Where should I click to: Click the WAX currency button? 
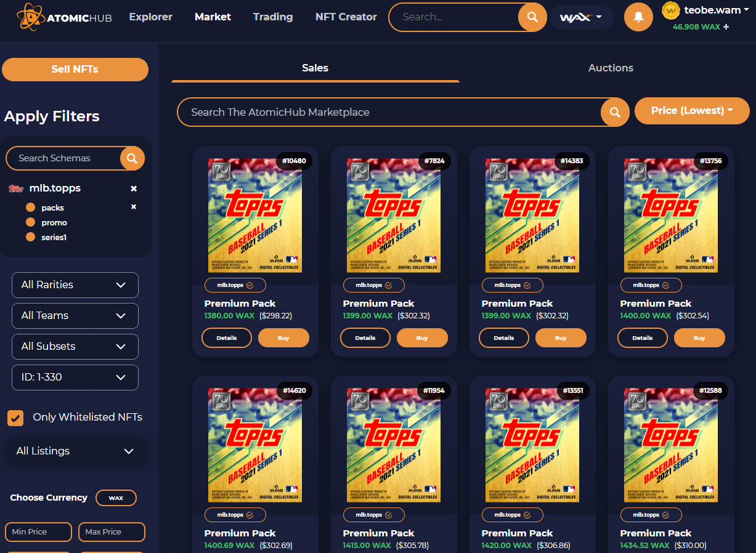pyautogui.click(x=116, y=498)
